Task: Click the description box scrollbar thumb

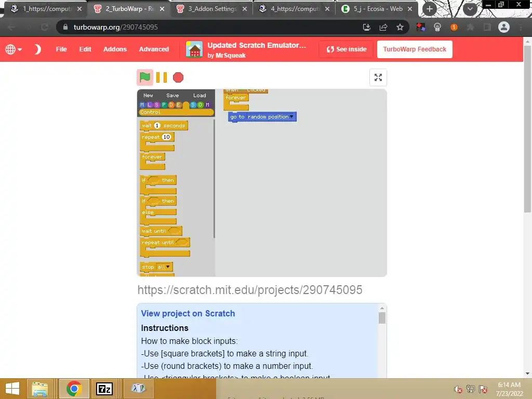Action: 382,318
